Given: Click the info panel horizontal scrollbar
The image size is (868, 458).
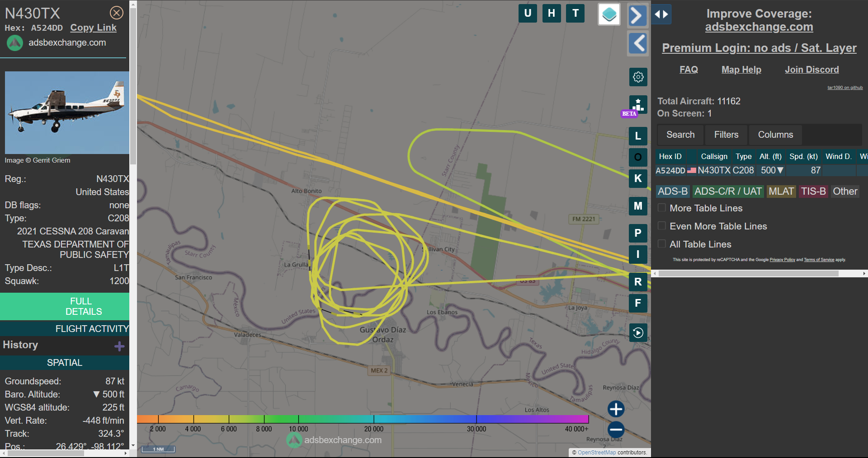Looking at the screenshot, I should click(x=45, y=453).
